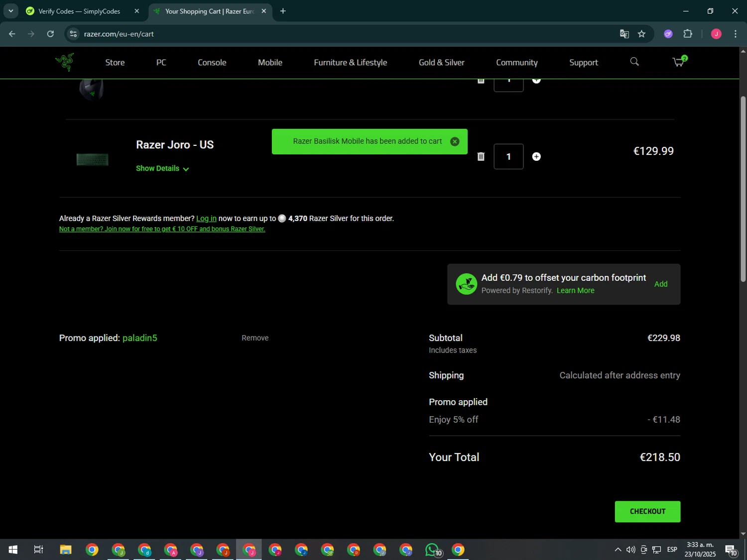Viewport: 747px width, 560px height.
Task: Open the Support menu
Action: [584, 62]
